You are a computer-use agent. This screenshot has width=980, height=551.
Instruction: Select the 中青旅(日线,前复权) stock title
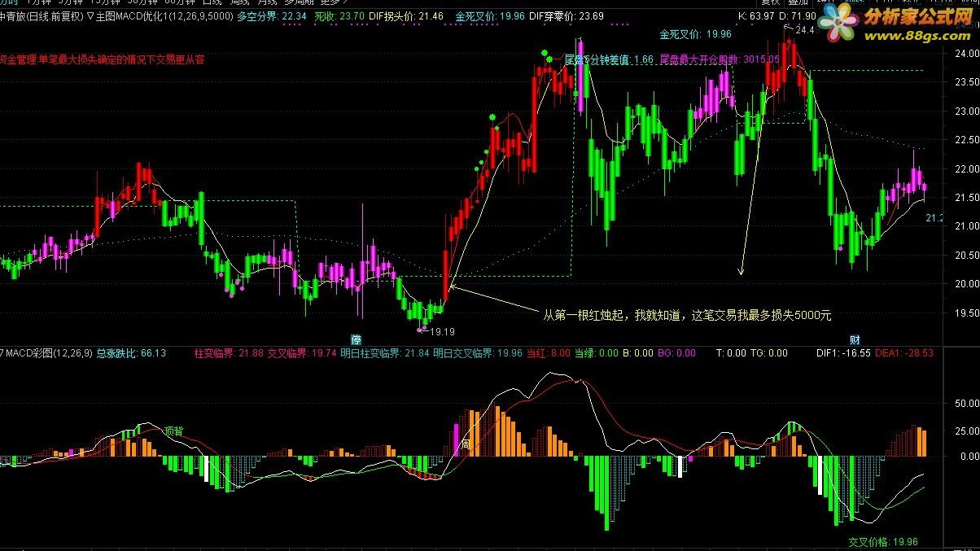tap(42, 16)
